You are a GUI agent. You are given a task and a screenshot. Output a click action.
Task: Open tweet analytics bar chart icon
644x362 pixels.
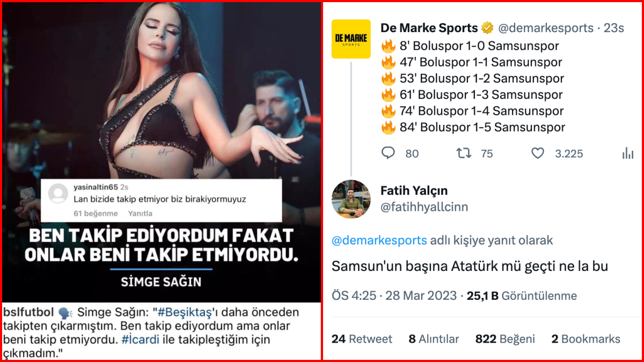(x=628, y=153)
